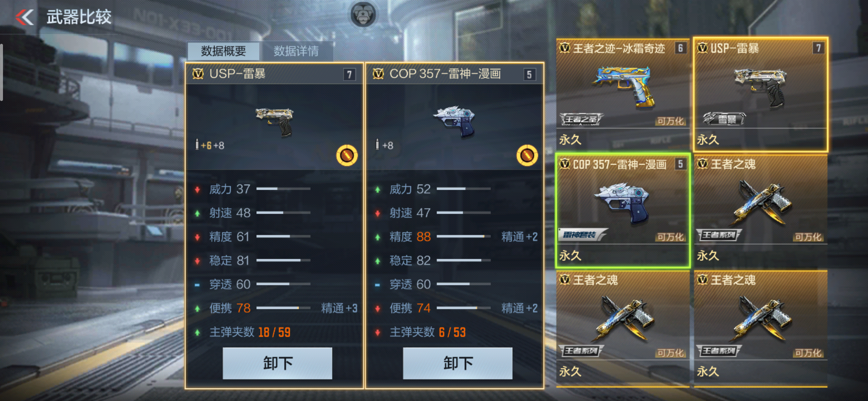Viewport: 868px width, 401px height.
Task: Click 卸下 button under COP 357
Action: pos(458,363)
